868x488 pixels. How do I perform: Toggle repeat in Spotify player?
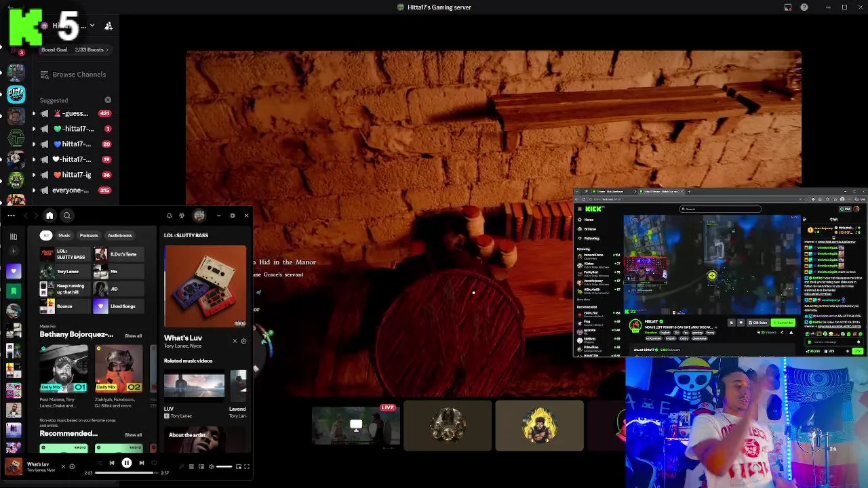point(155,463)
